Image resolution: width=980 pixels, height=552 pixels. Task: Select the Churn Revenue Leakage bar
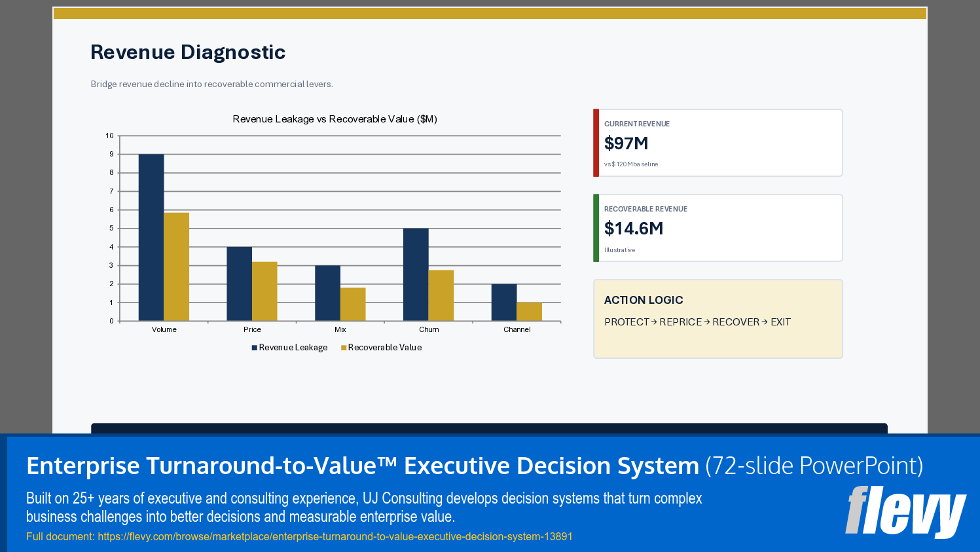point(416,274)
